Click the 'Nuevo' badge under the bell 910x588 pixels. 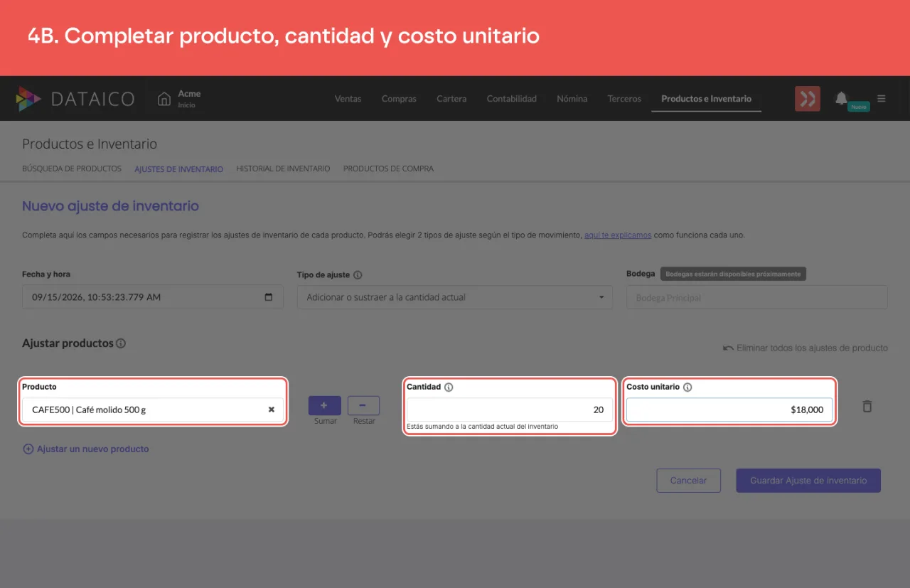(859, 107)
